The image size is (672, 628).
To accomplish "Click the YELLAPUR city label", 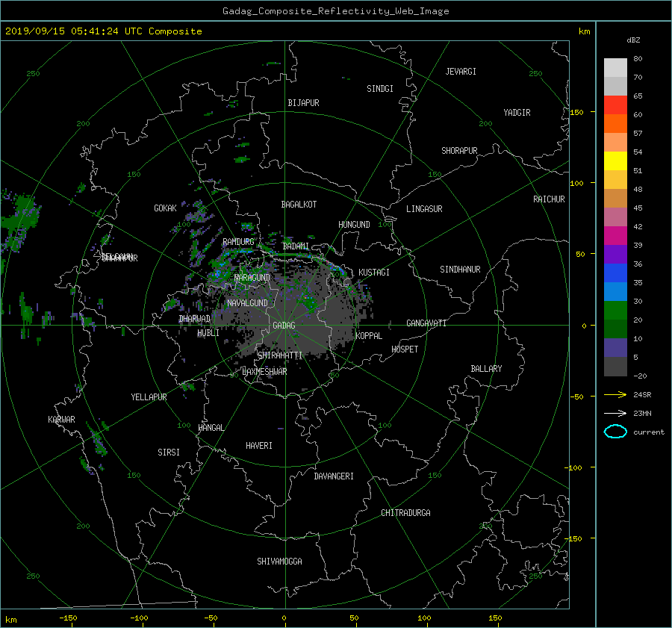I will (149, 397).
